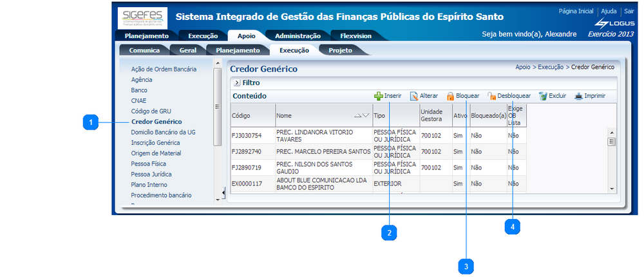This screenshot has height=277, width=644.
Task: Open the Planejamento main tab
Action: 146,36
